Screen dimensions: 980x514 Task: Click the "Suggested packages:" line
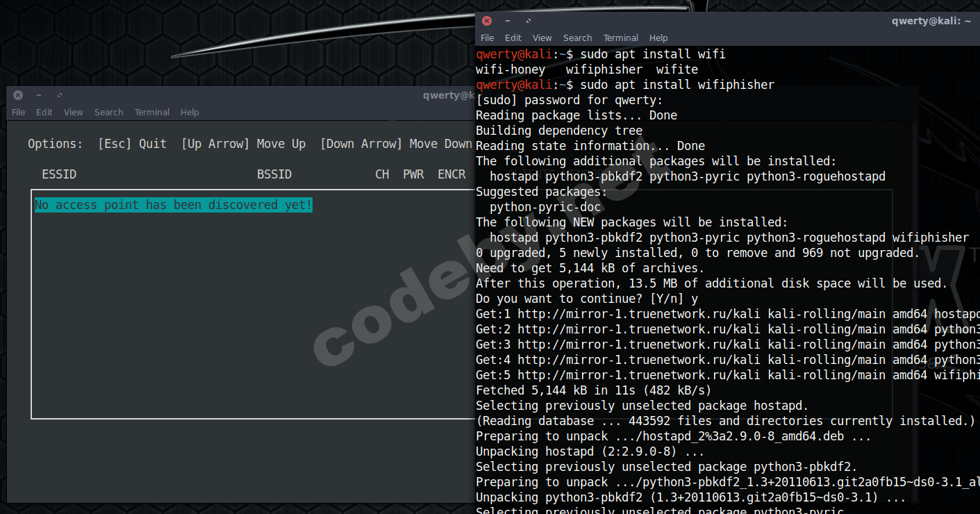tap(542, 192)
